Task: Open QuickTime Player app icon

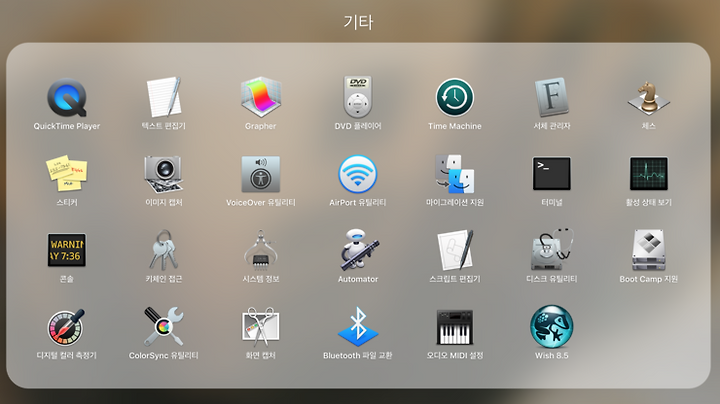Action: (67, 97)
